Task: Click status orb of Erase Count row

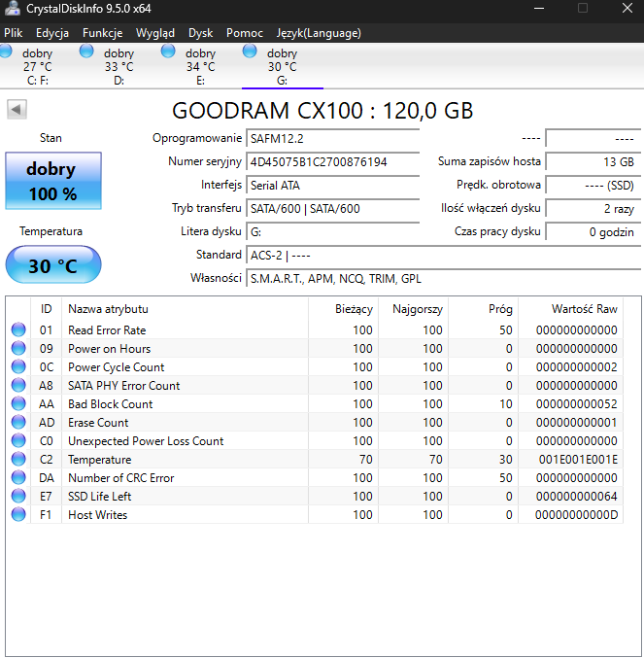Action: [18, 422]
